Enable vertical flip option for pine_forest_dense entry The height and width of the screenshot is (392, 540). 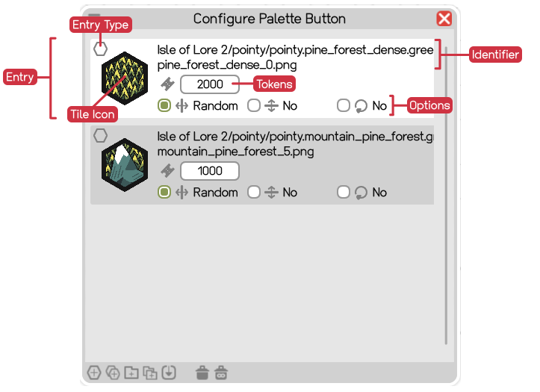pos(254,106)
